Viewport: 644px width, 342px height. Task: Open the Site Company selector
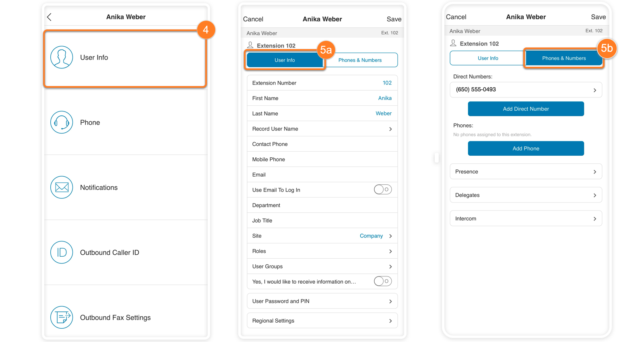coord(375,236)
